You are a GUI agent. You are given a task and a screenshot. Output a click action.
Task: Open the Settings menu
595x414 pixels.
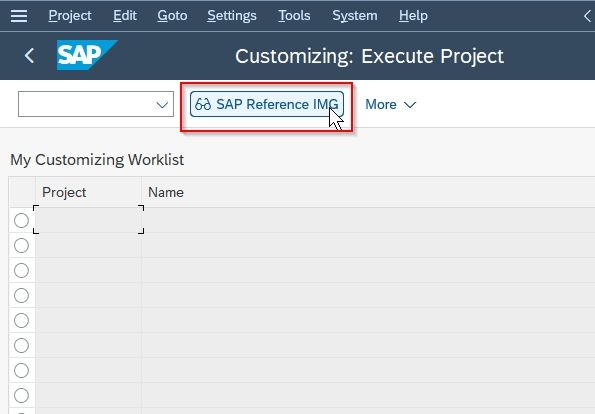point(232,16)
